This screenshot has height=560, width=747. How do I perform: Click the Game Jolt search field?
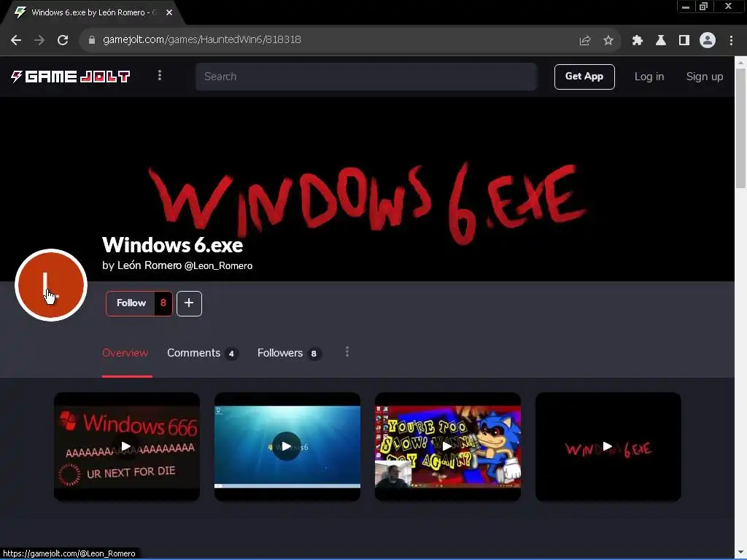[366, 77]
